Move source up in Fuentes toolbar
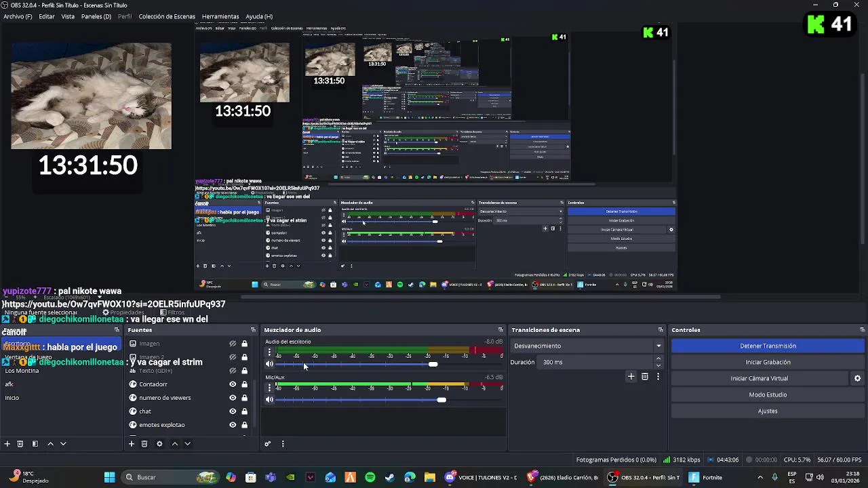This screenshot has width=868, height=488. pyautogui.click(x=174, y=444)
